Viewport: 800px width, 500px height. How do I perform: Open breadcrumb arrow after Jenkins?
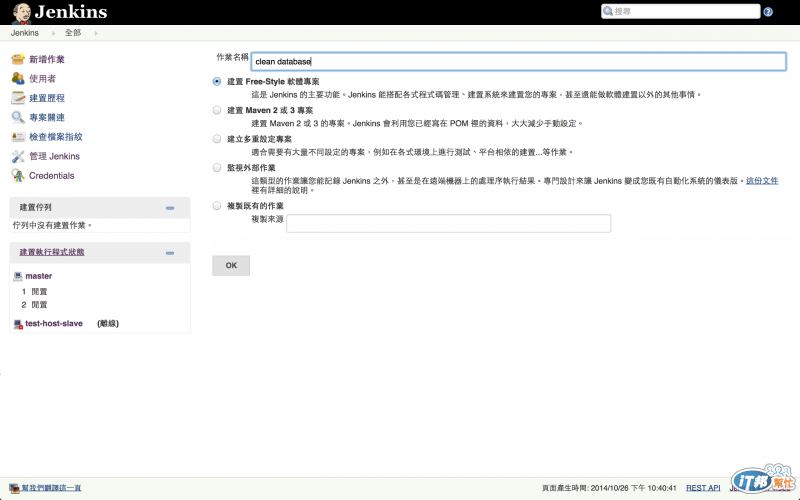pos(53,33)
